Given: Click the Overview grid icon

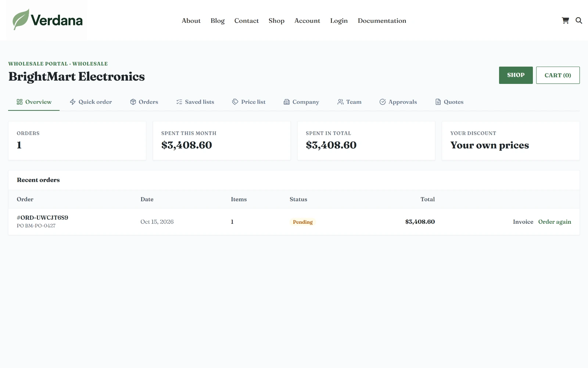Looking at the screenshot, I should point(19,102).
